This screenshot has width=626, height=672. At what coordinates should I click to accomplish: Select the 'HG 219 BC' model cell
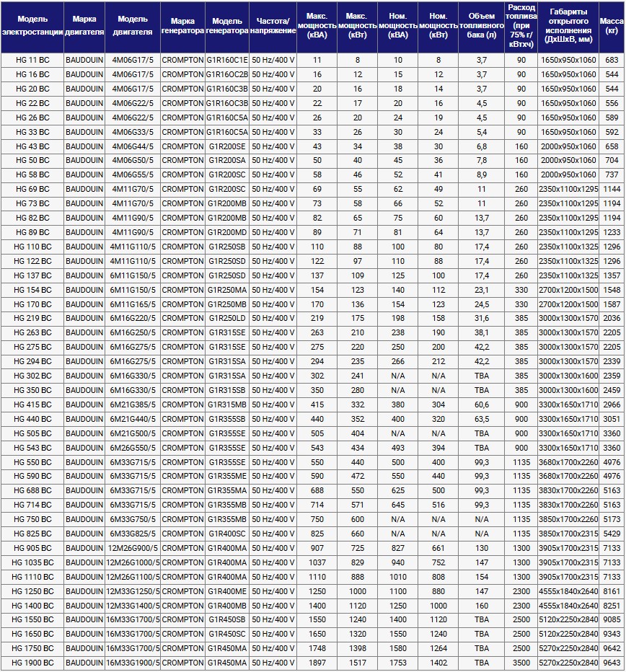[32, 319]
